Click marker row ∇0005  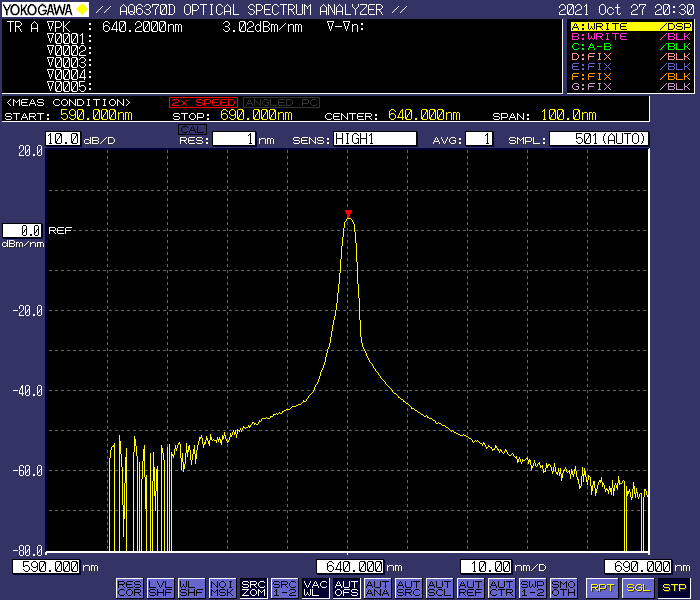point(69,86)
